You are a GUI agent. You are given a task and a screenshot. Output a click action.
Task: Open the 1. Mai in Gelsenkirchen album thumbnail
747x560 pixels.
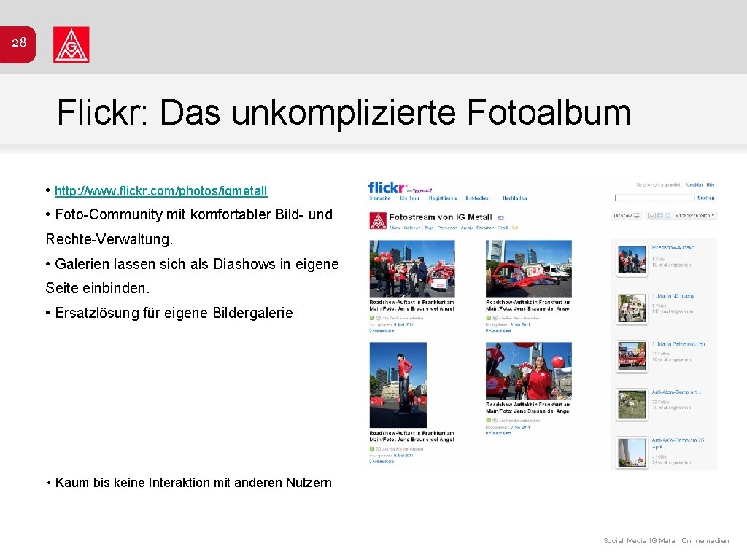(x=632, y=356)
